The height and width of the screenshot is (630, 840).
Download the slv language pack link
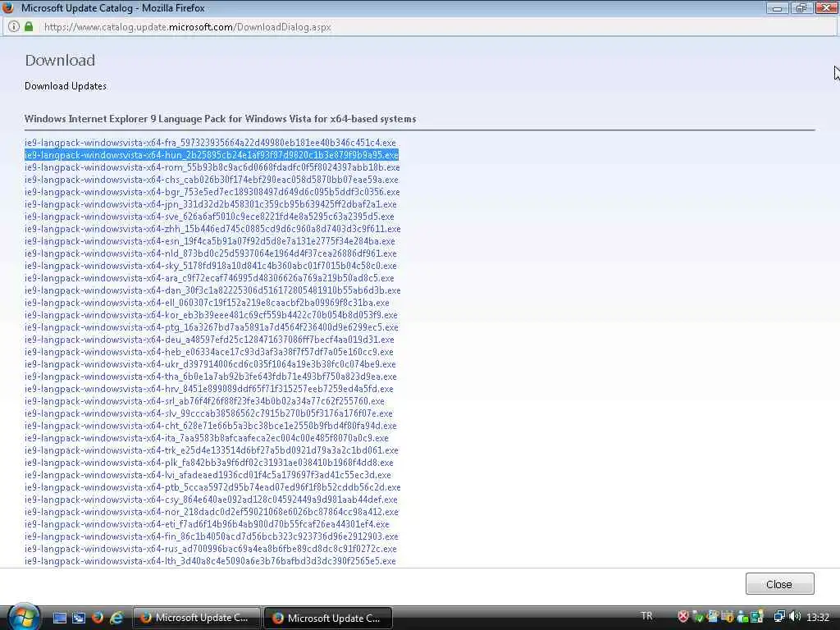click(x=208, y=413)
